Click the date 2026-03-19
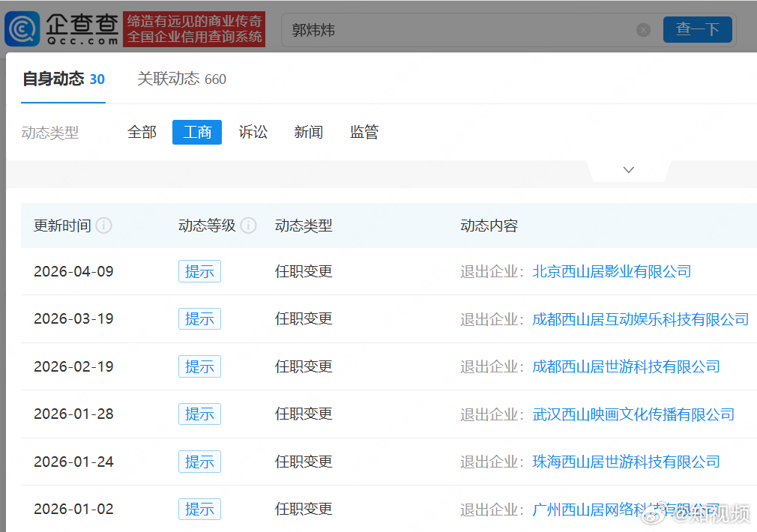The image size is (757, 532). click(x=73, y=318)
